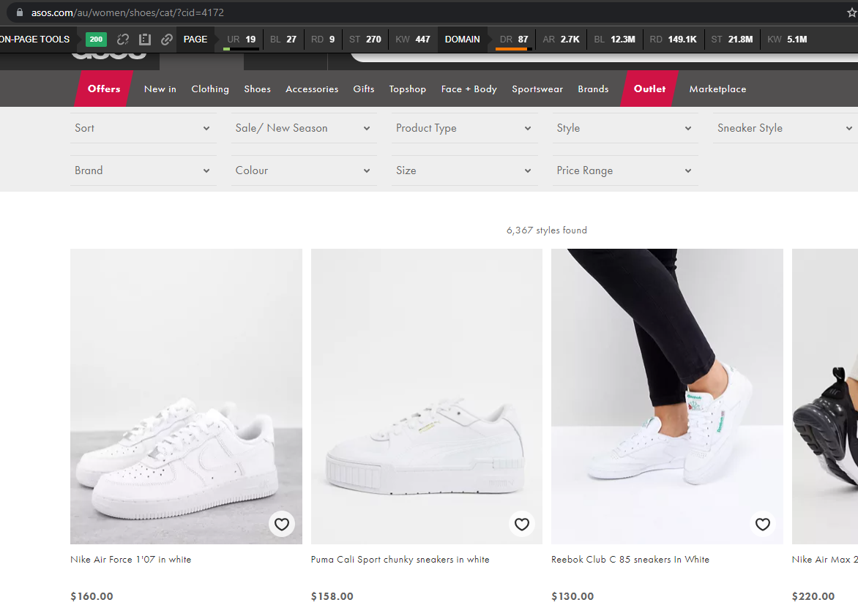Open Accessories menu item
Viewport: 858px width, 616px height.
[x=312, y=89]
